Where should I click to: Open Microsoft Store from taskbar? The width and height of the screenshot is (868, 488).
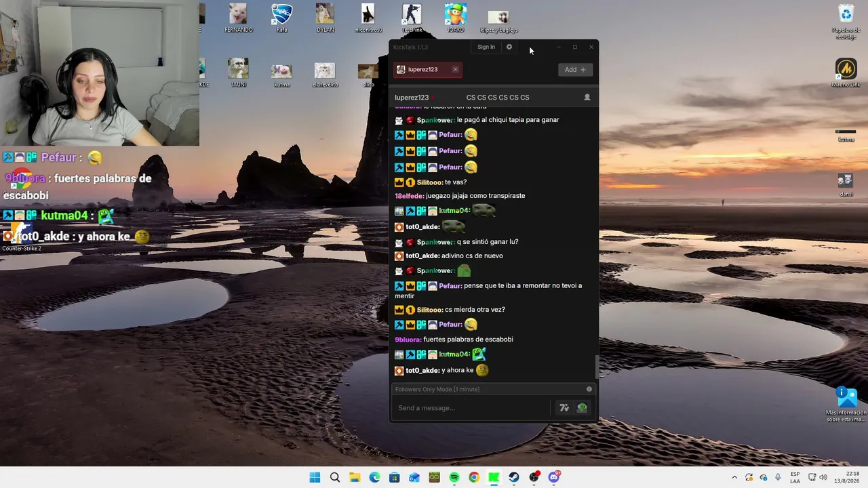click(395, 477)
